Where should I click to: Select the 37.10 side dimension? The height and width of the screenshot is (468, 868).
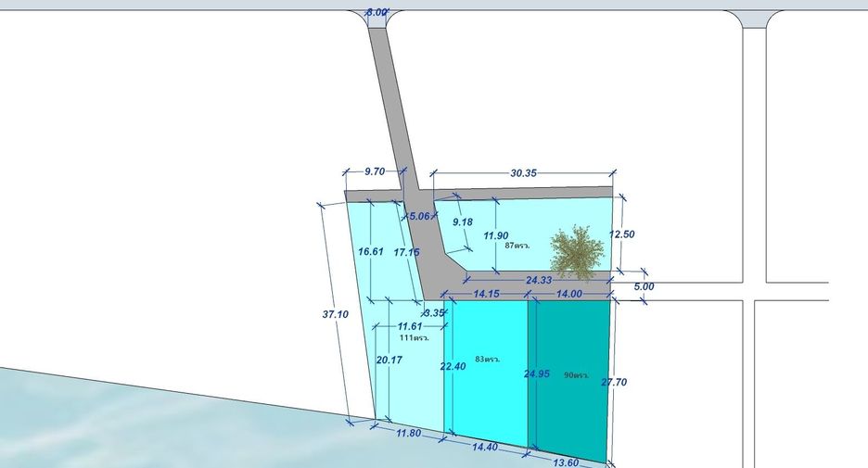click(x=336, y=314)
